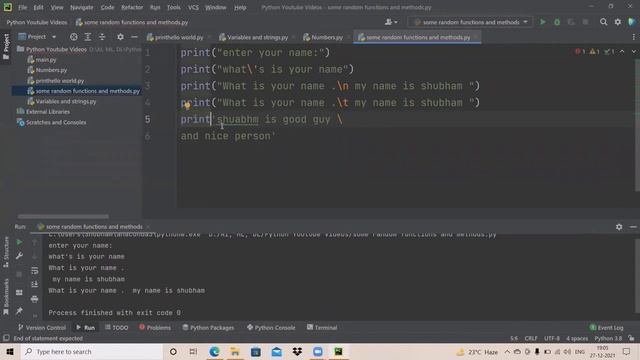Rerun the program in the Run panel
The image size is (640, 360).
tap(19, 242)
